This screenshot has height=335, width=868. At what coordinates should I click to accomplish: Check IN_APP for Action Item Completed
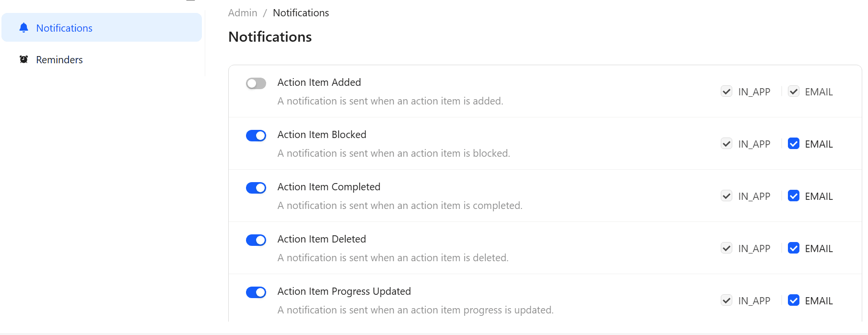click(x=727, y=196)
